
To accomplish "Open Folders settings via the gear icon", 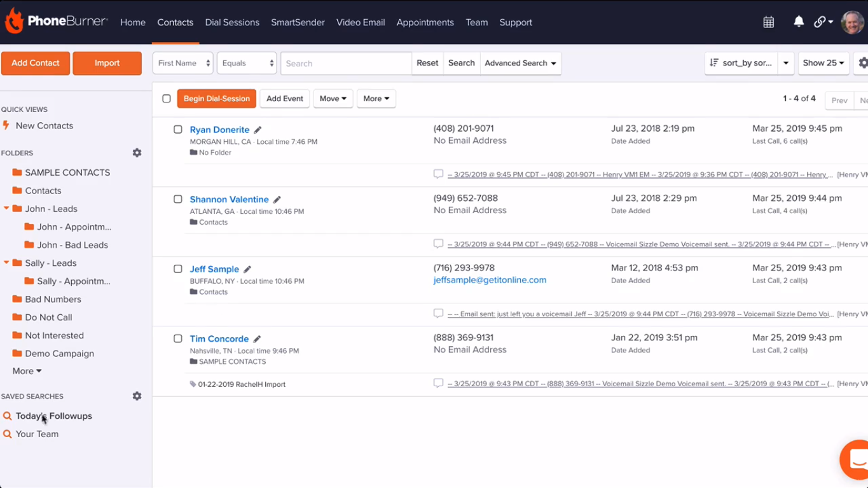I will click(137, 153).
